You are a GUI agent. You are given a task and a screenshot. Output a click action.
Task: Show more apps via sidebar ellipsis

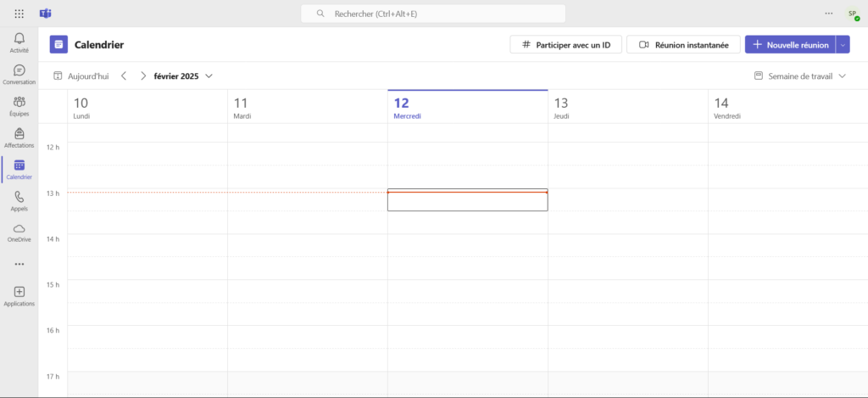19,265
